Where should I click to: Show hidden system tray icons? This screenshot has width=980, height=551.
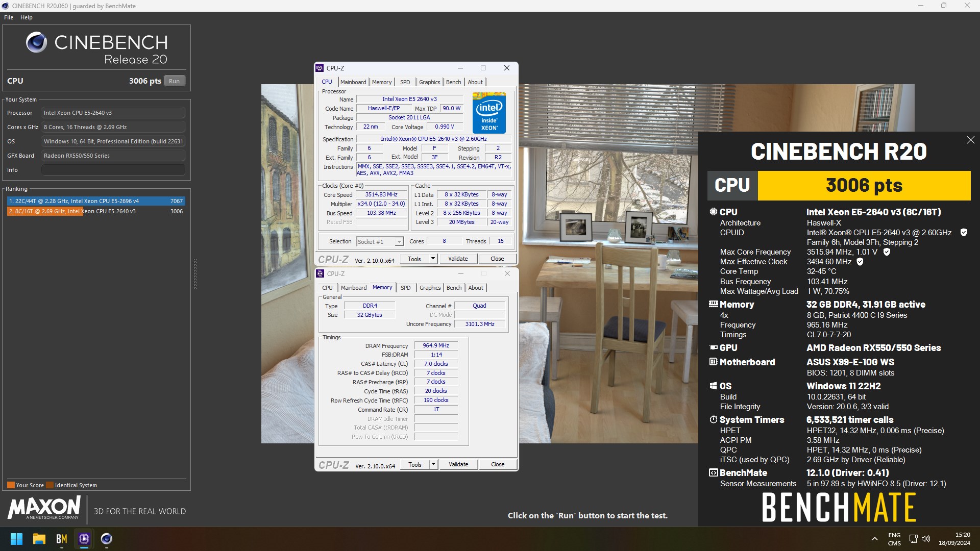click(874, 539)
